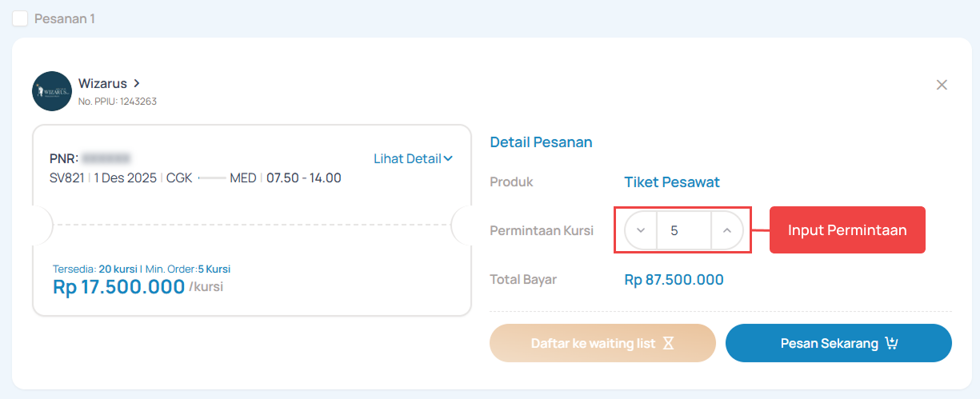Expand Lihat Detail flight information
The width and height of the screenshot is (980, 399).
click(407, 158)
